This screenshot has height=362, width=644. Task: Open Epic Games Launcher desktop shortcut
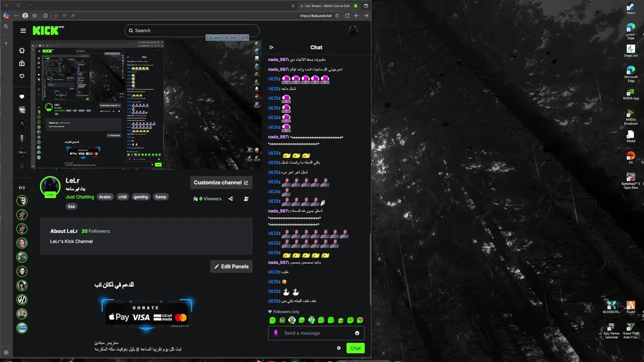point(611,331)
